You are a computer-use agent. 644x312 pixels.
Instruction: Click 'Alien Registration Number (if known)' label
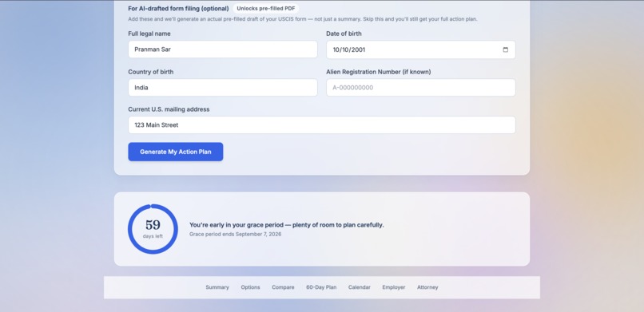(x=378, y=72)
